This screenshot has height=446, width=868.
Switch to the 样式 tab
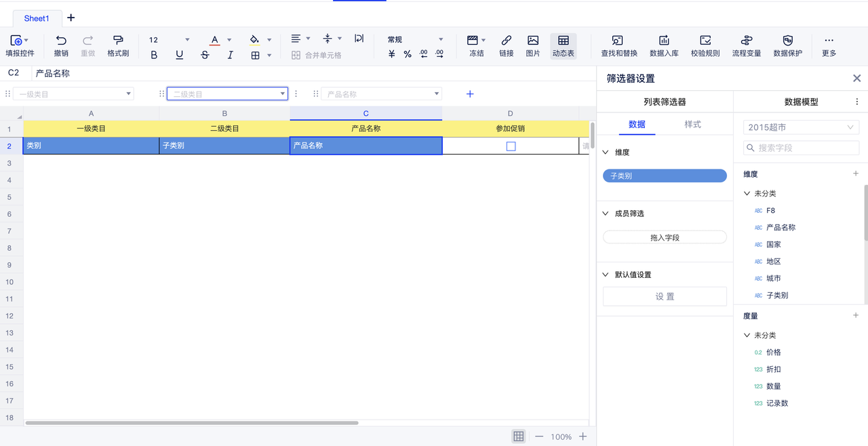(x=692, y=125)
